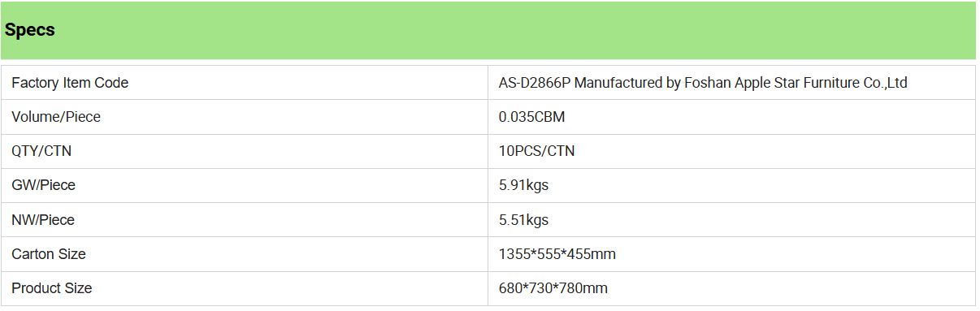
Task: Click the 1355*555*455mm carton dimensions
Action: click(x=557, y=254)
